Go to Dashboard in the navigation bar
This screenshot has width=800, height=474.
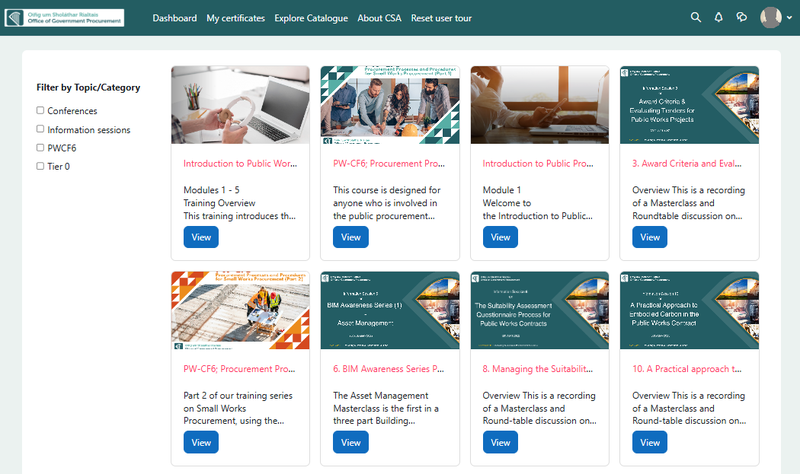pyautogui.click(x=175, y=18)
